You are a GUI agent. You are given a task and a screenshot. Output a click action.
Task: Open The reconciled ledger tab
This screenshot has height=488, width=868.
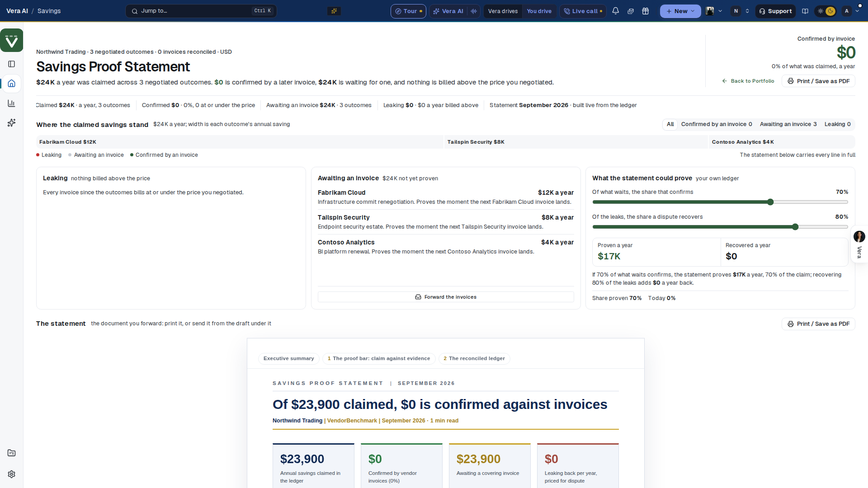pyautogui.click(x=474, y=358)
